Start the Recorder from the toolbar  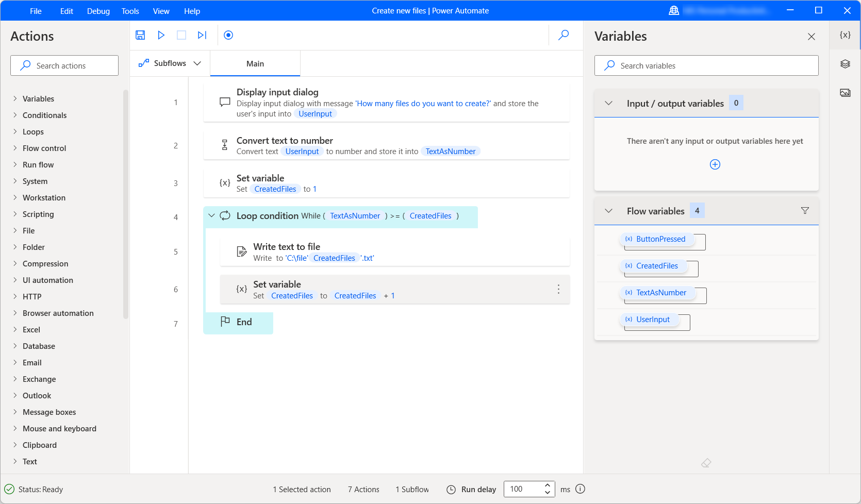(x=228, y=35)
